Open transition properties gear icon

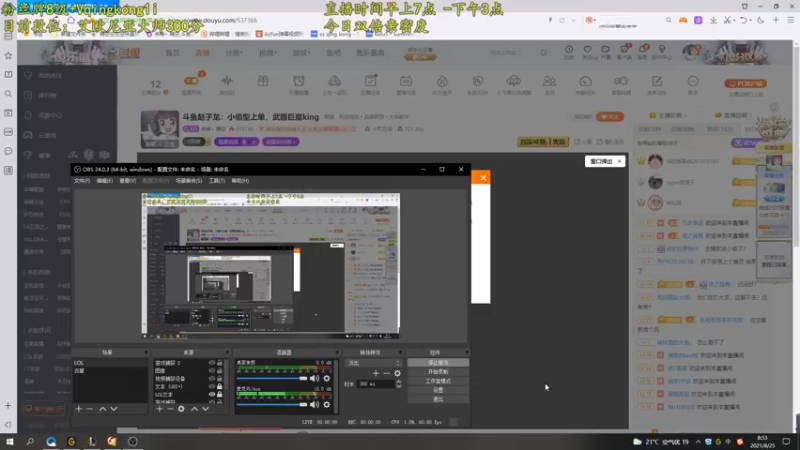(x=397, y=373)
